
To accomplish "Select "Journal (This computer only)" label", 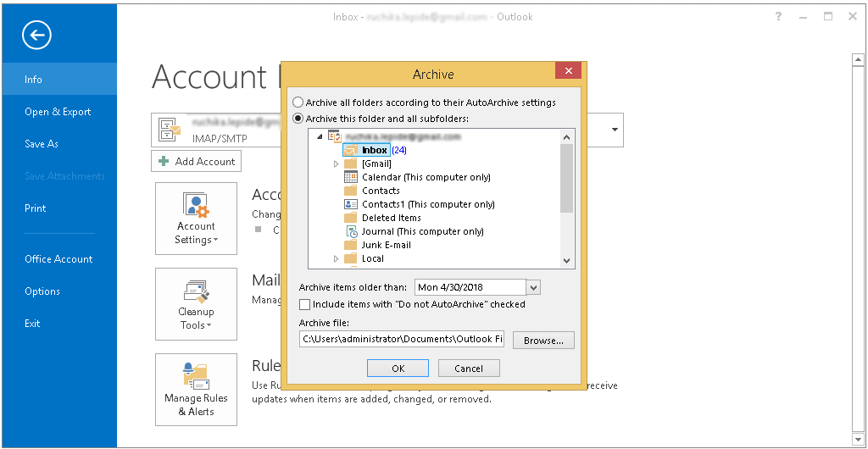I will (423, 231).
